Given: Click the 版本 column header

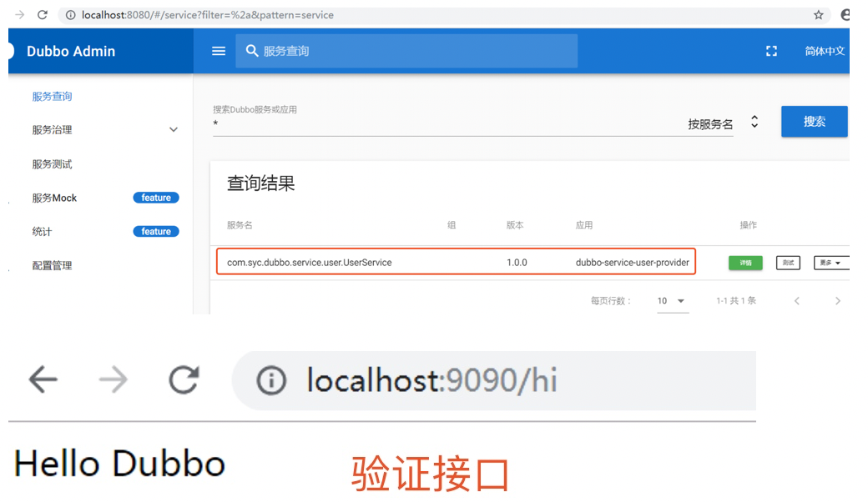Looking at the screenshot, I should [515, 225].
